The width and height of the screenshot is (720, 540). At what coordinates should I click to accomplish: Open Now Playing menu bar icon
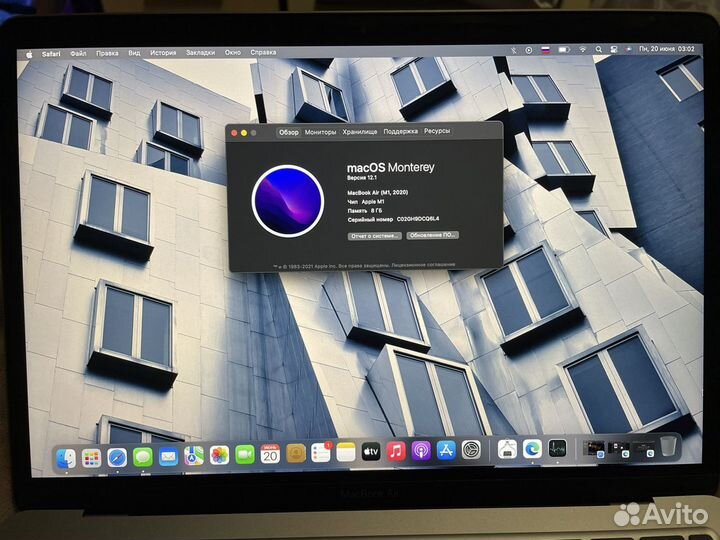click(x=529, y=50)
